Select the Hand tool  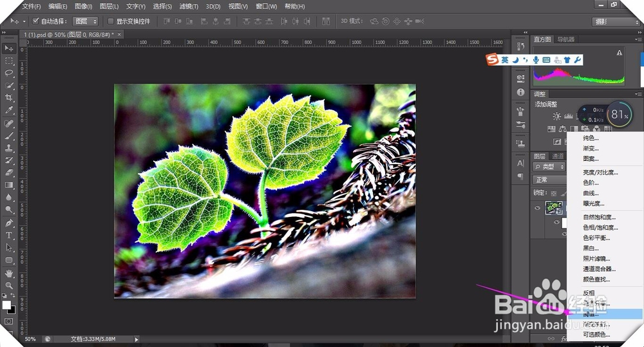[8, 274]
